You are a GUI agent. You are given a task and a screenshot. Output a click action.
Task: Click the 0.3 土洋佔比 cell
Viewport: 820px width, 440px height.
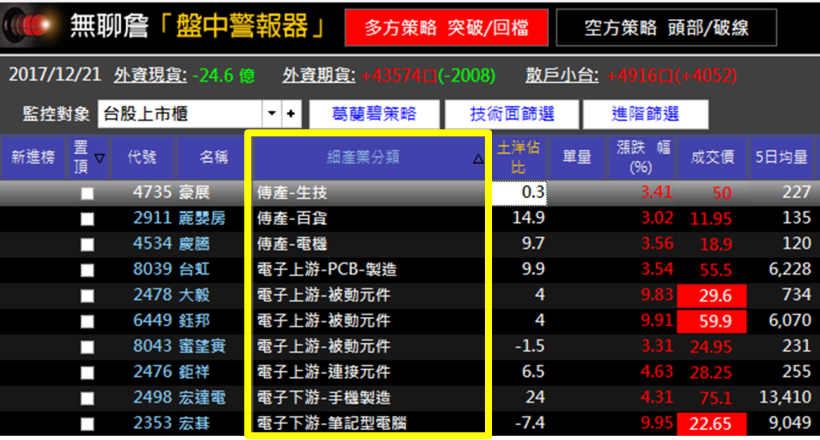coord(519,192)
